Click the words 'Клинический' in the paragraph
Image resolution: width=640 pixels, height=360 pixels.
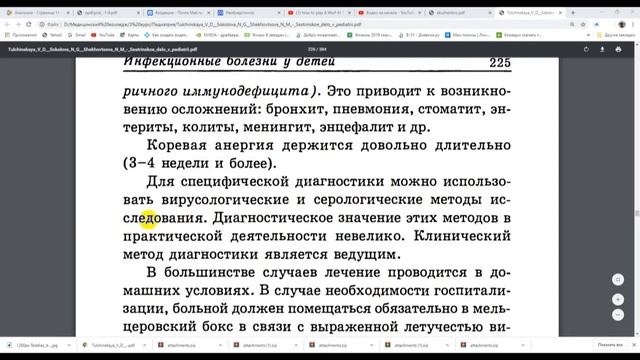coord(462,236)
